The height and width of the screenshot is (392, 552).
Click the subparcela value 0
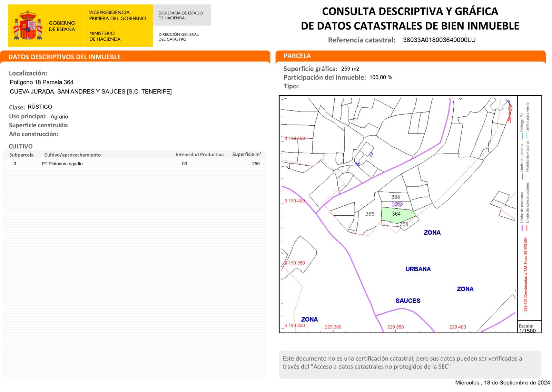[15, 164]
